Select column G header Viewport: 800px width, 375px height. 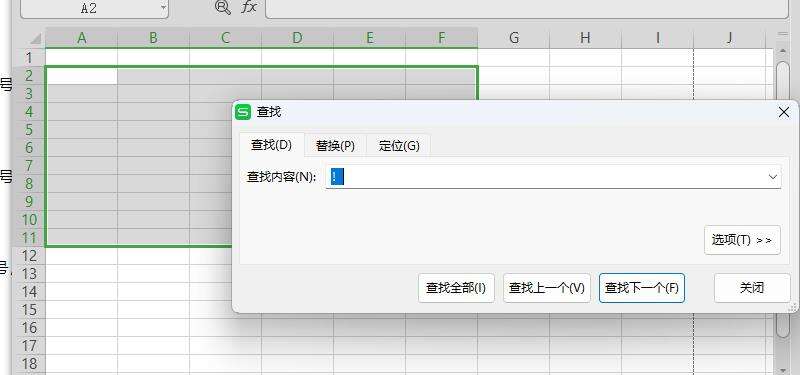(x=514, y=38)
